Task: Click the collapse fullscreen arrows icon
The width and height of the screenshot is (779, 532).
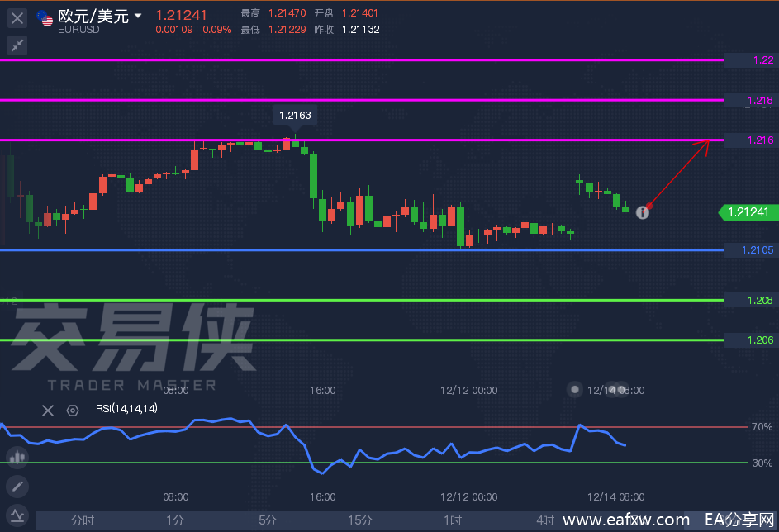Action: [17, 45]
